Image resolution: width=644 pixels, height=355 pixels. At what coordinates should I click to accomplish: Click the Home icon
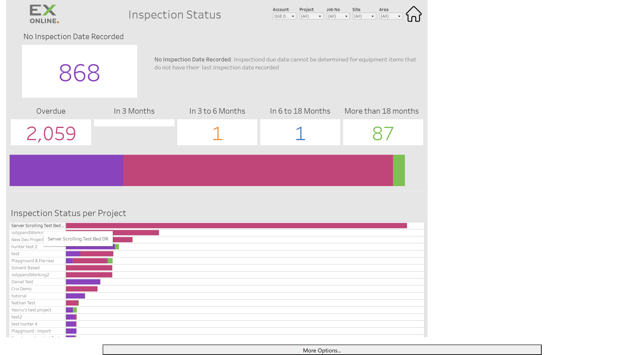pos(414,14)
